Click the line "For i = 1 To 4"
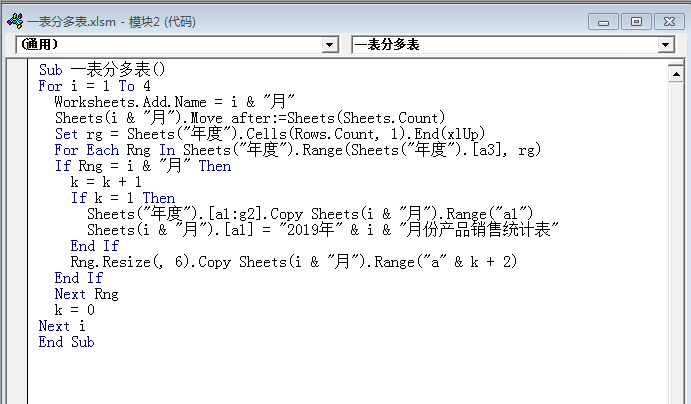The width and height of the screenshot is (691, 404). 94,86
